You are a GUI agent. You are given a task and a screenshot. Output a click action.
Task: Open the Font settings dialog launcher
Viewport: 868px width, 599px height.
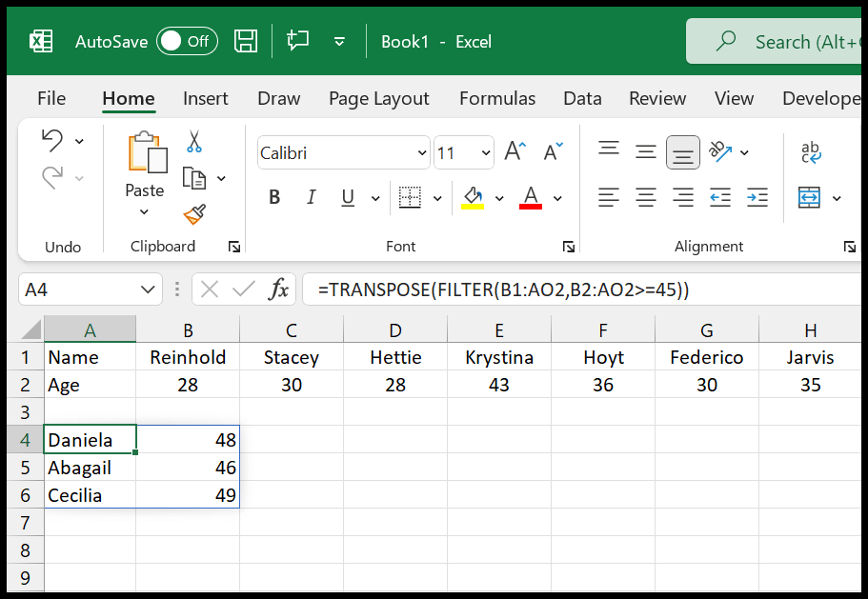point(569,246)
